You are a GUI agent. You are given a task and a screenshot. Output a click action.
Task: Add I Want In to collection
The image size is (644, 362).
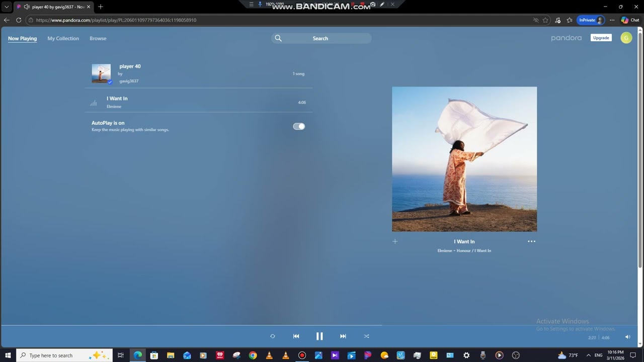[395, 241]
